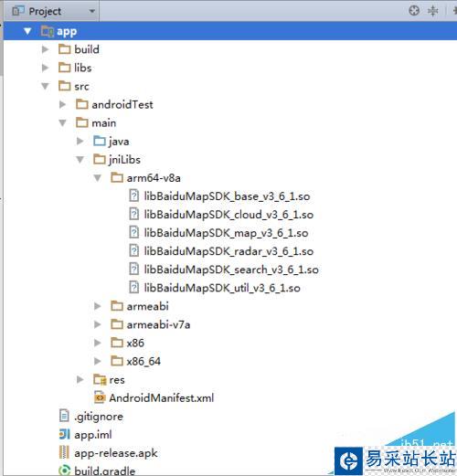Select the armeabi-v7a folder name
457x476 pixels.
point(158,324)
